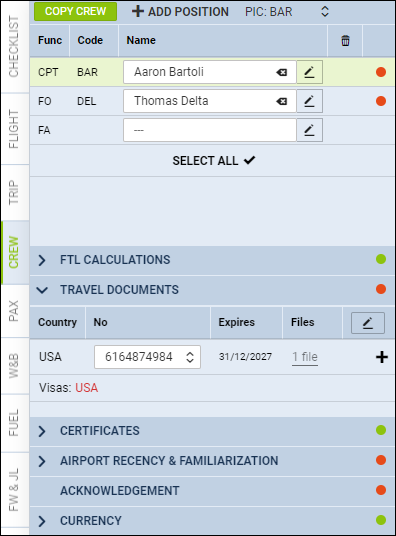Switch to the TRIP tab
The width and height of the screenshot is (396, 536).
14,192
